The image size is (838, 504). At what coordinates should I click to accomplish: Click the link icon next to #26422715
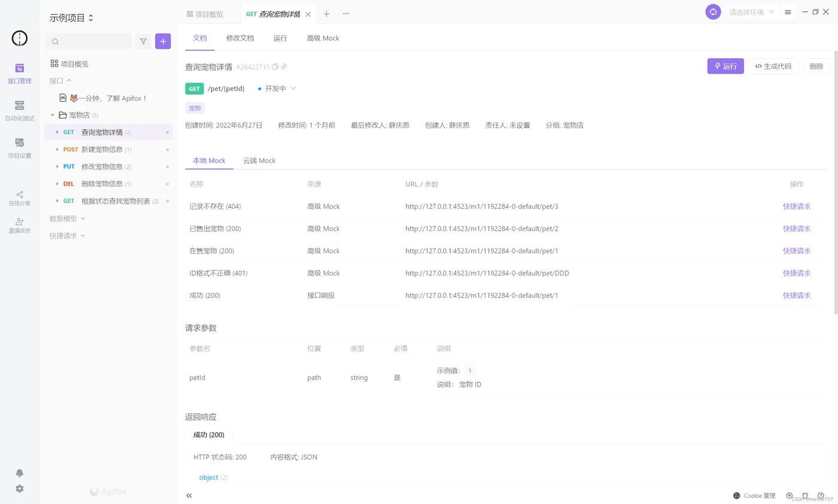284,66
